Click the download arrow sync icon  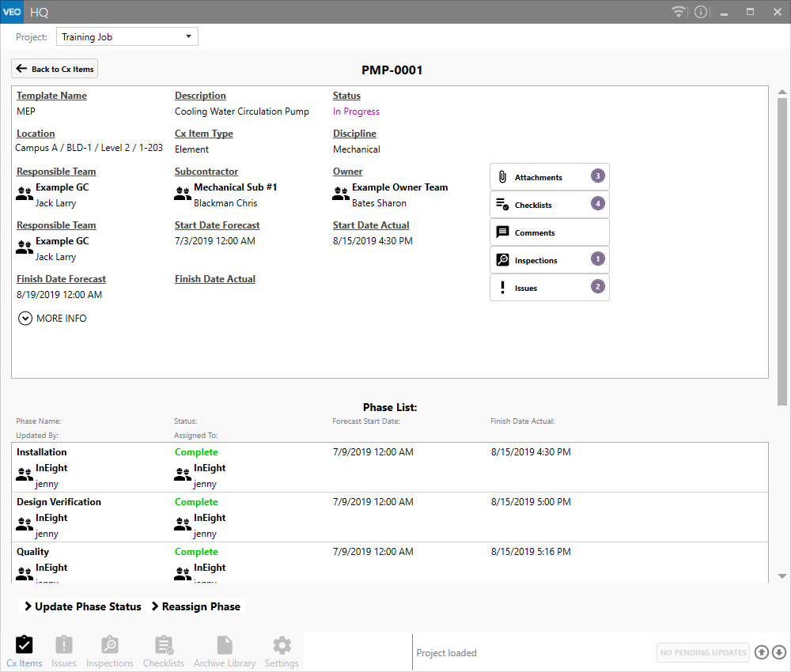coord(778,652)
